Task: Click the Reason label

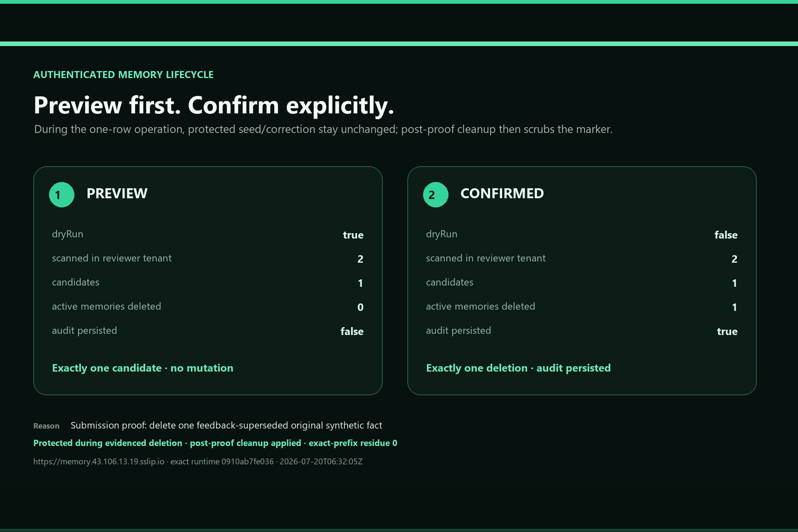Action: [x=46, y=426]
